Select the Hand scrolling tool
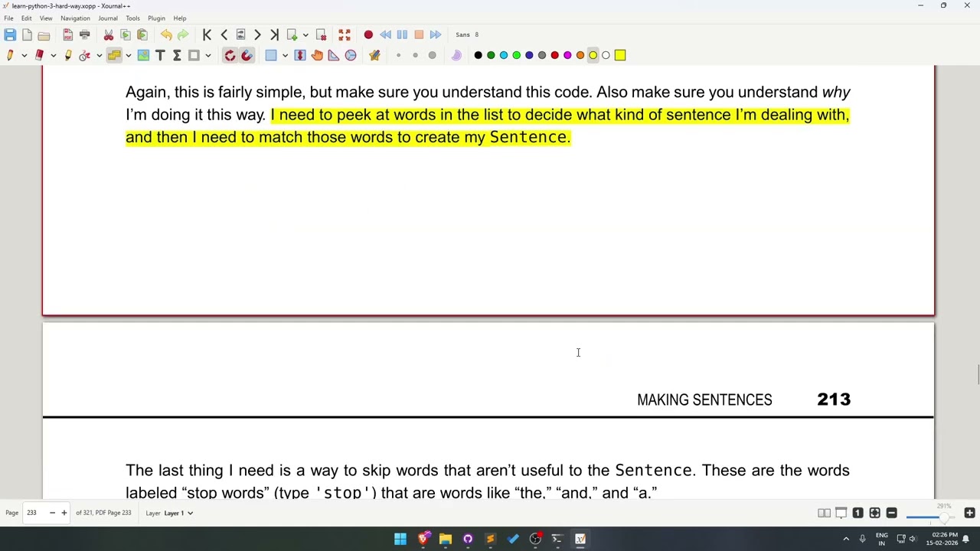The height and width of the screenshot is (551, 980). (317, 55)
